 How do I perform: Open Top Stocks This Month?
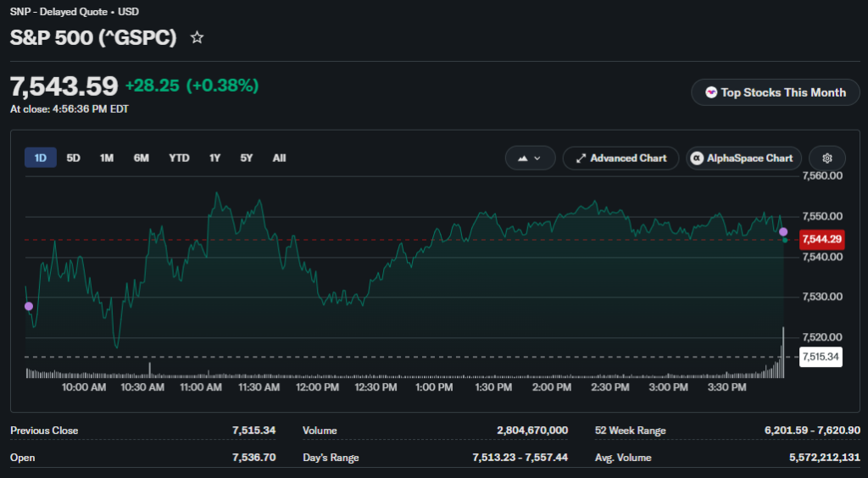point(776,92)
